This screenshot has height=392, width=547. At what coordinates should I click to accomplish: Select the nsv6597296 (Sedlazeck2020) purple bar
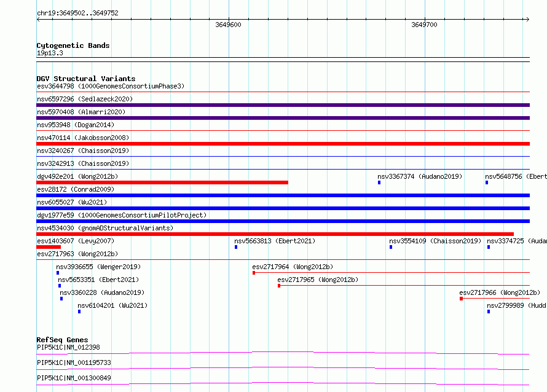coord(283,105)
